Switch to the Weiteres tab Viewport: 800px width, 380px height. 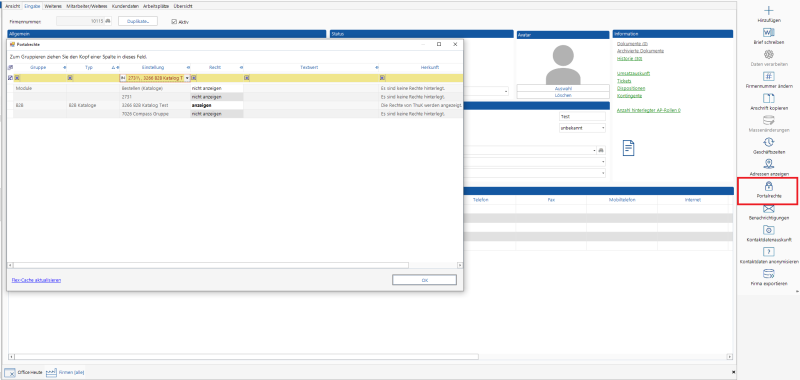[54, 6]
